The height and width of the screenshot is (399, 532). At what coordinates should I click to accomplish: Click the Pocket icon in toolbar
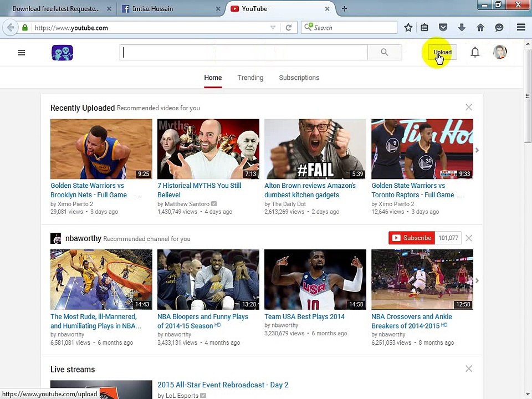point(443,28)
